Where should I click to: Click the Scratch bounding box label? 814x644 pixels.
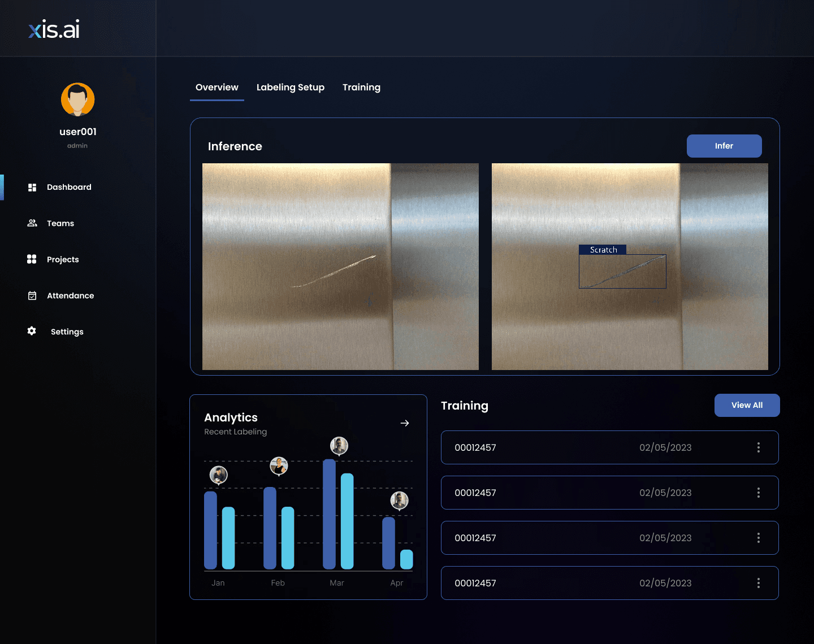603,249
